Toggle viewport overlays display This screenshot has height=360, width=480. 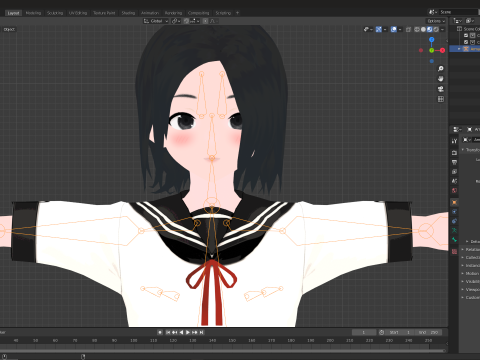394,29
